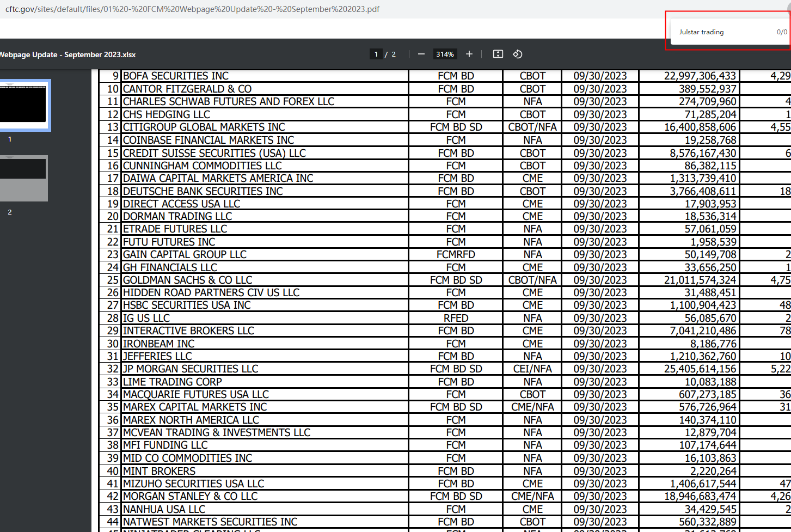Image resolution: width=791 pixels, height=532 pixels.
Task: Click the value 22,997,306,433
Action: [x=700, y=76]
